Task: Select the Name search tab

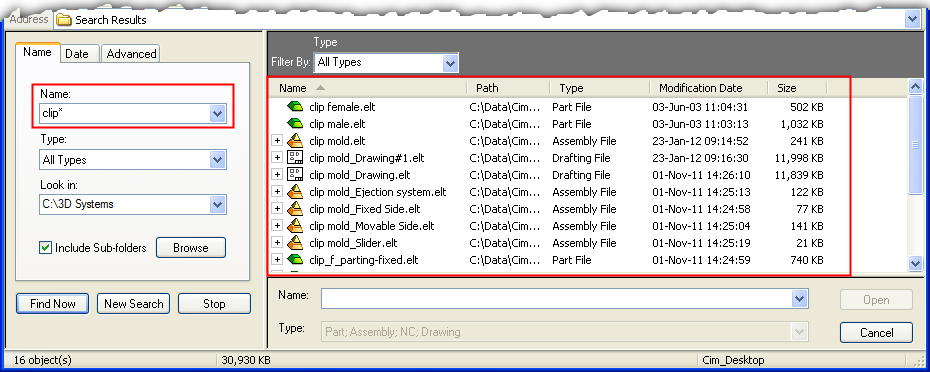Action: [x=37, y=52]
